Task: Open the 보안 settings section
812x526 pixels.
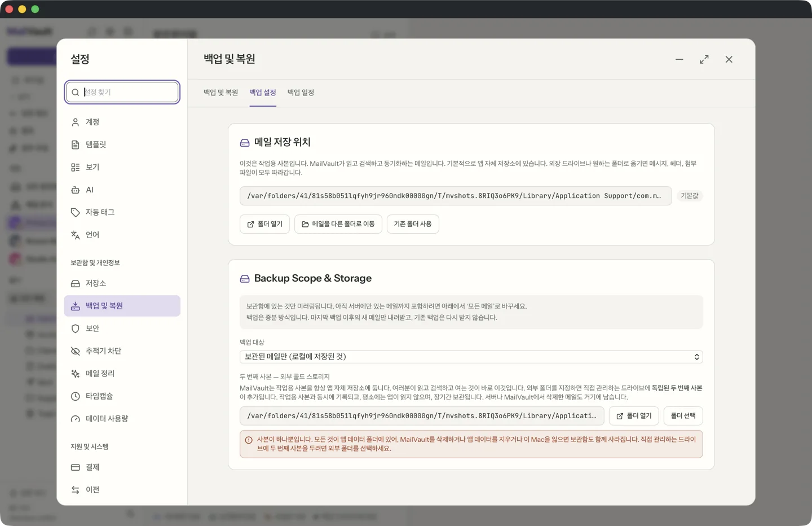Action: click(122, 328)
